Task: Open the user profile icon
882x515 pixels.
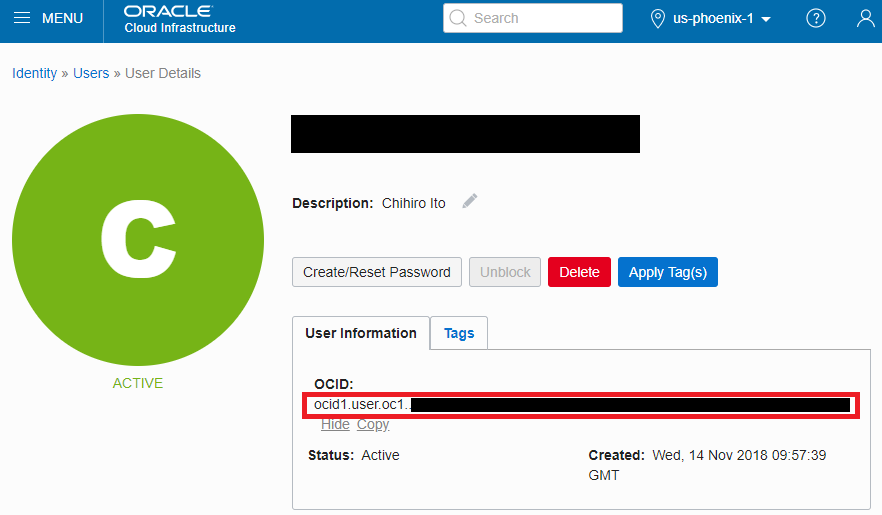Action: click(865, 18)
